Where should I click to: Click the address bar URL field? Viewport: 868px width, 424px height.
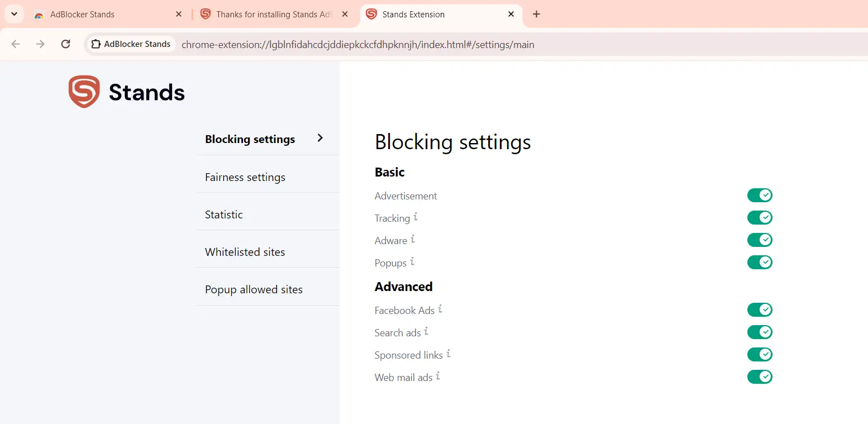(357, 45)
